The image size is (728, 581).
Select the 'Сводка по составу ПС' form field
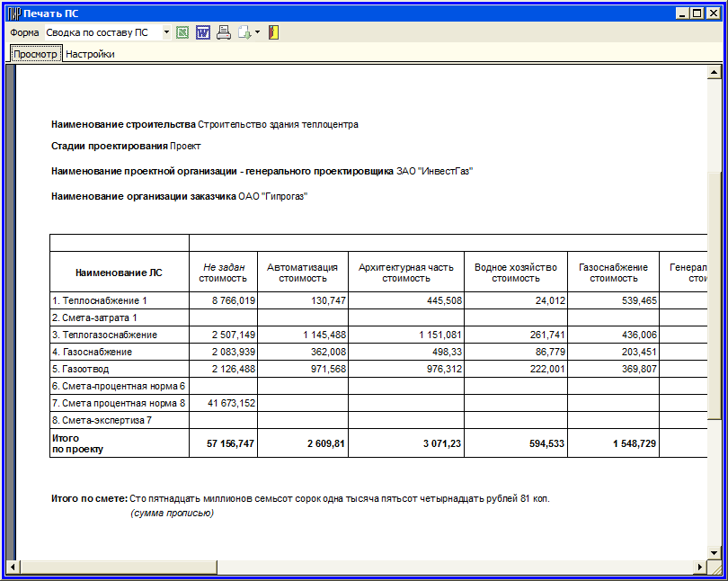click(102, 32)
